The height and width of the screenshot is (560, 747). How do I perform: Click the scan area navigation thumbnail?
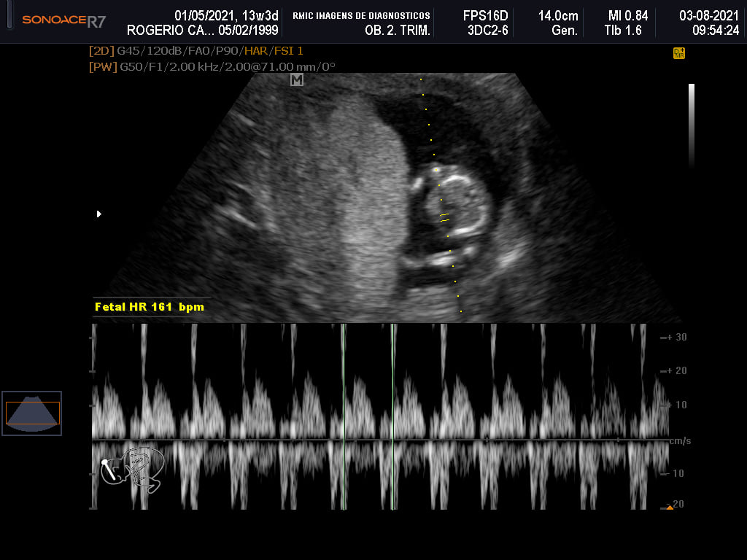[32, 413]
